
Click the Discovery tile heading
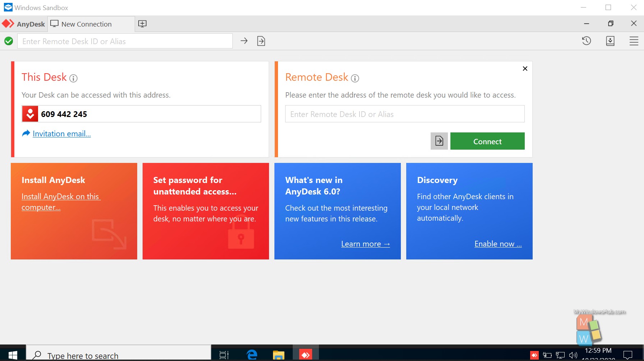coord(437,180)
